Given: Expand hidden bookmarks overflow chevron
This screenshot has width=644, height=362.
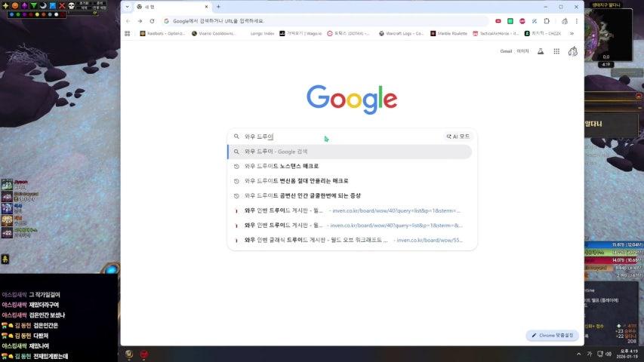Looking at the screenshot, I should point(572,34).
